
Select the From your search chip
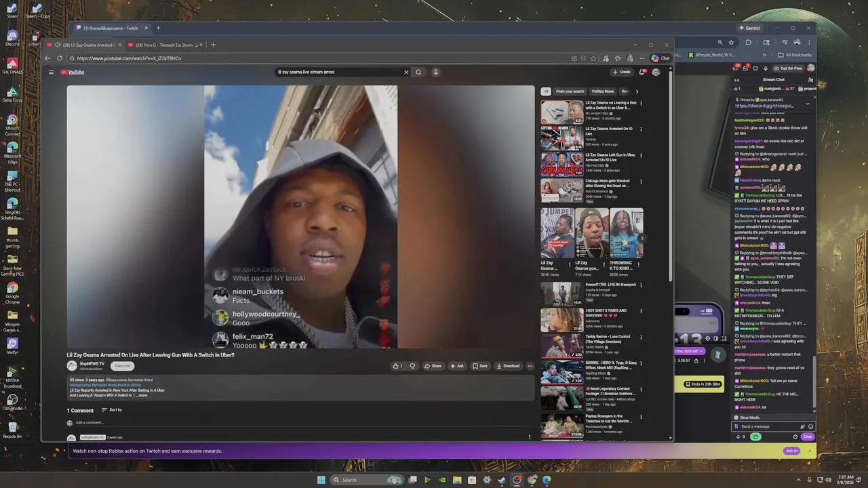click(570, 91)
